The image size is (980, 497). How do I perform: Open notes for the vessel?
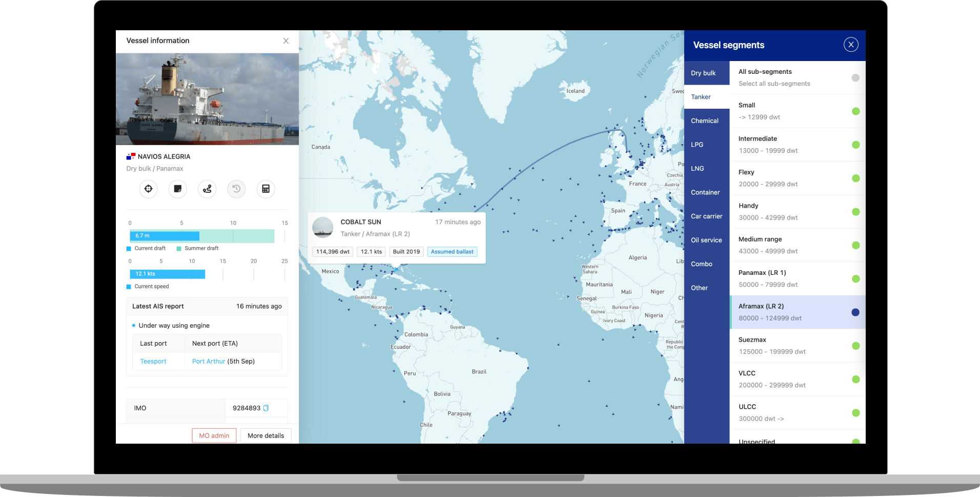pos(177,189)
